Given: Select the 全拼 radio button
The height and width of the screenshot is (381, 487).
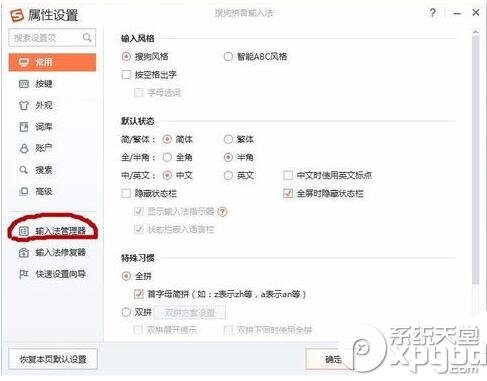Looking at the screenshot, I should tap(126, 276).
